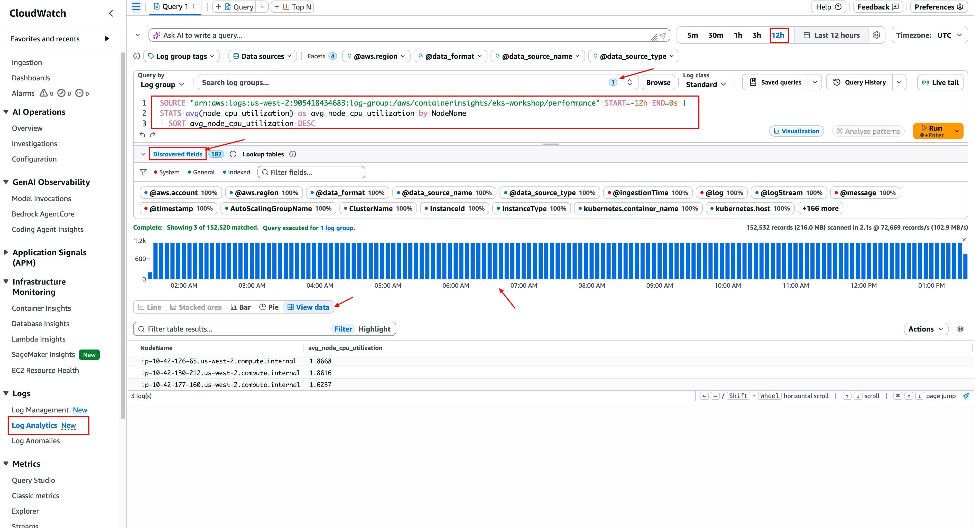Click the info icon beside Log group tags
The height and width of the screenshot is (528, 980).
[137, 56]
